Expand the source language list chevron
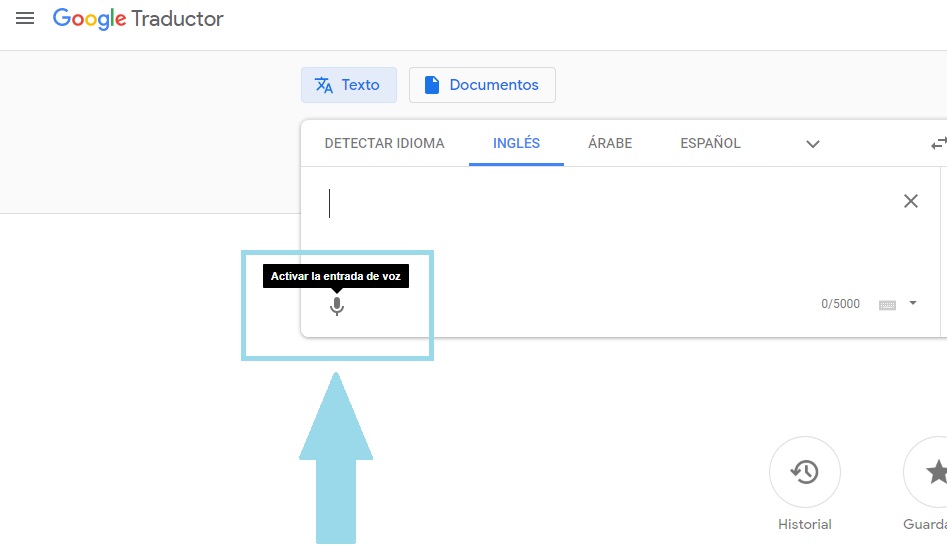Image resolution: width=947 pixels, height=553 pixels. (813, 144)
